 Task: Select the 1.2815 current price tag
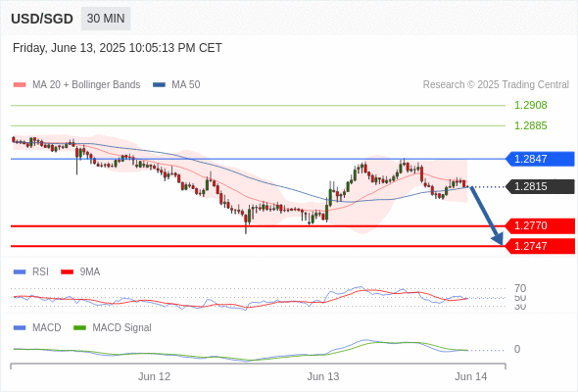point(540,186)
